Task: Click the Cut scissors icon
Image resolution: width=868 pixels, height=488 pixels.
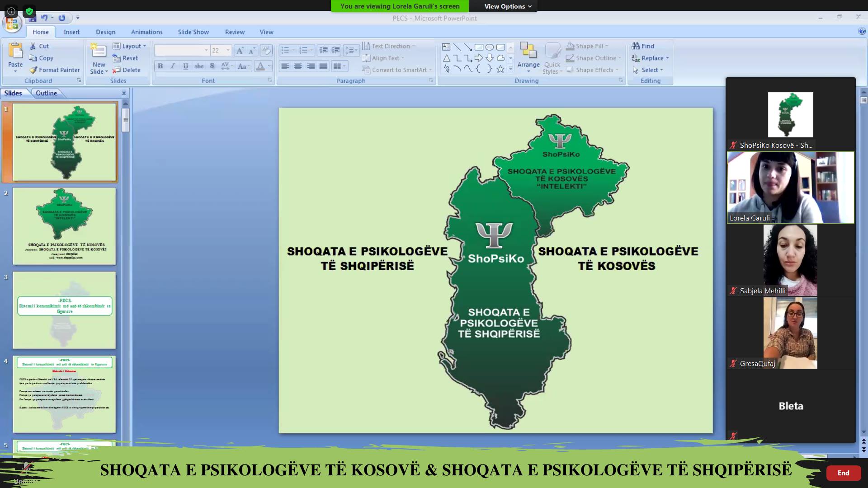Action: 33,46
